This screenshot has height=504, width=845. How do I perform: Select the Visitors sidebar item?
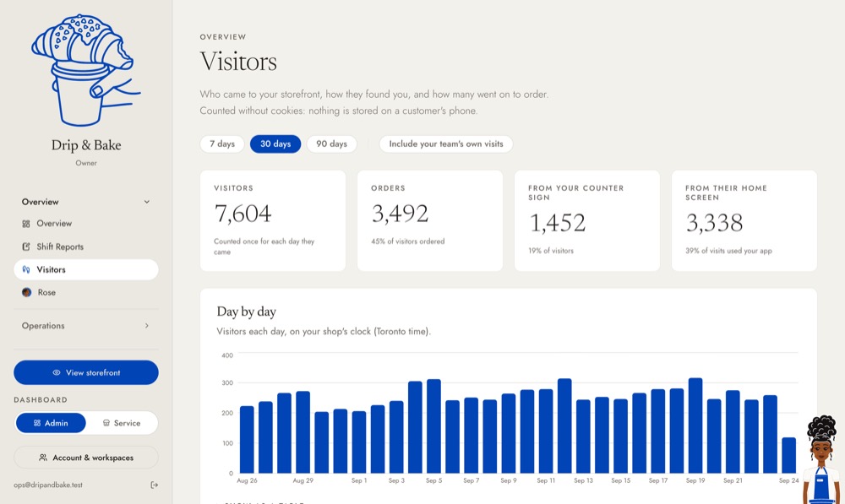click(x=86, y=269)
